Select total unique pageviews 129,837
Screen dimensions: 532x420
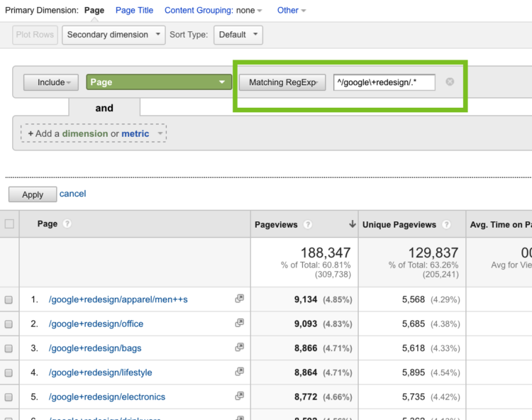point(433,253)
